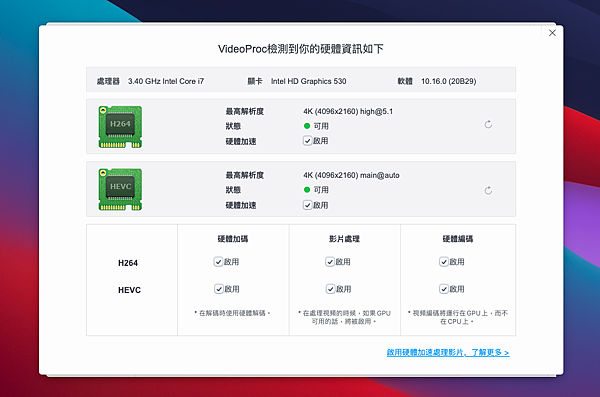Toggle H264 硬體編碼 checkbox
The image size is (600, 397).
pos(443,262)
